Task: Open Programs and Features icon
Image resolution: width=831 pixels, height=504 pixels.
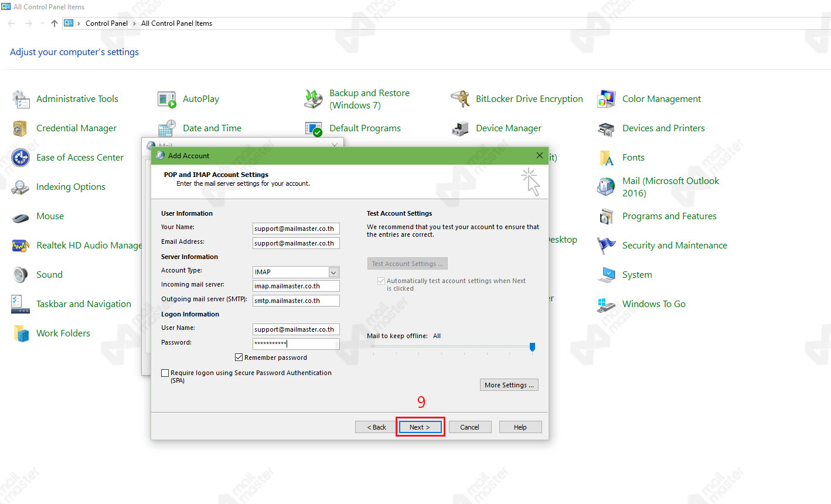Action: pyautogui.click(x=607, y=216)
